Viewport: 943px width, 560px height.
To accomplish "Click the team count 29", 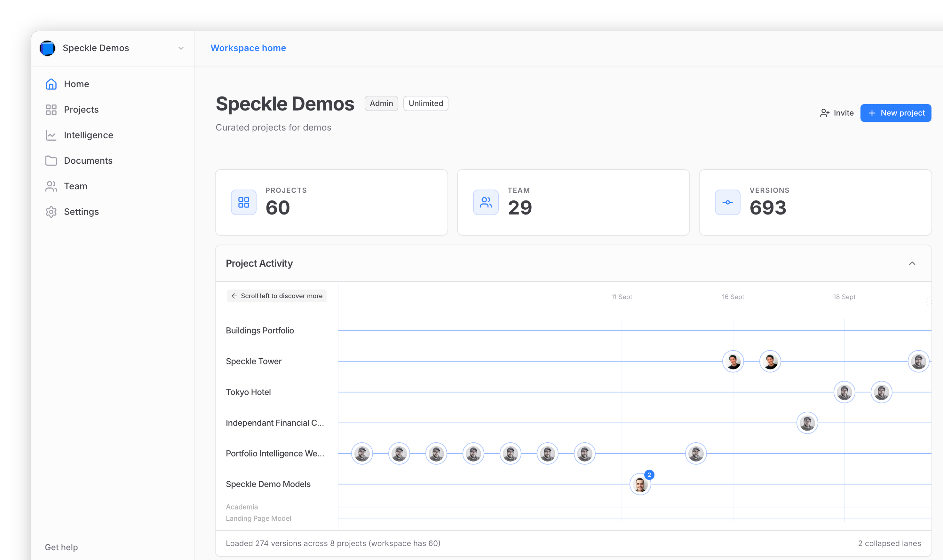I will click(520, 208).
